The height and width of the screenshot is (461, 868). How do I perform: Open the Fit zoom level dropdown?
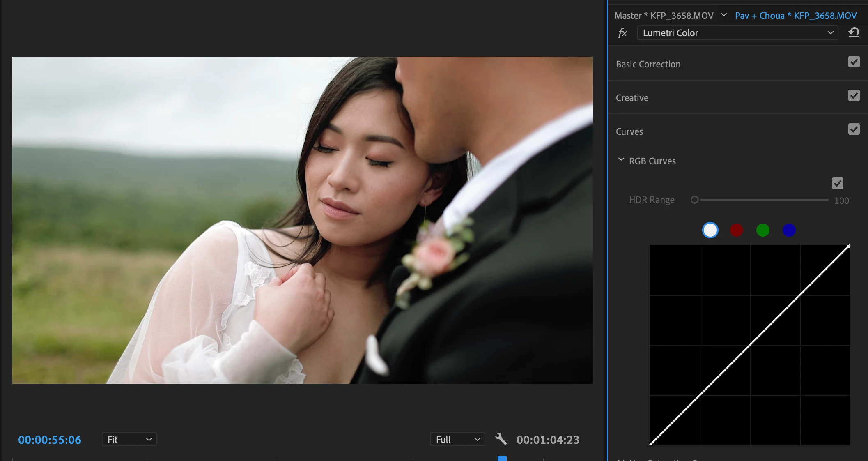pos(129,439)
